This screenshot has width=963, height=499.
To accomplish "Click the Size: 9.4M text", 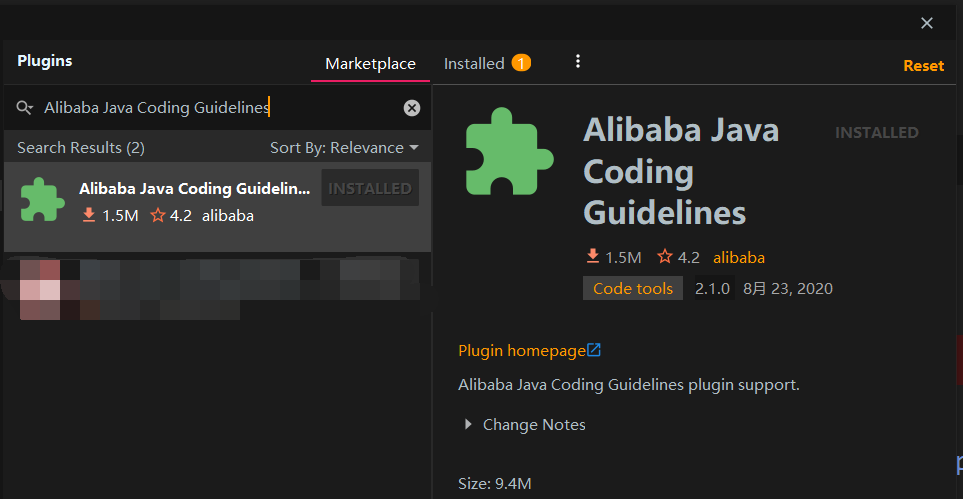I will tap(494, 484).
